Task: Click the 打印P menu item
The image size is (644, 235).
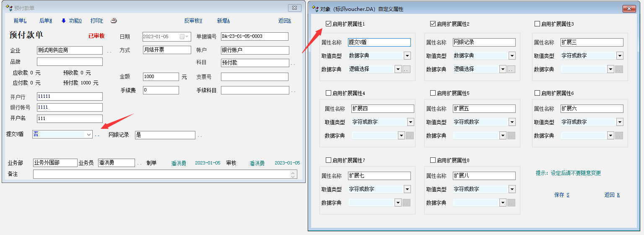Action: (x=96, y=21)
